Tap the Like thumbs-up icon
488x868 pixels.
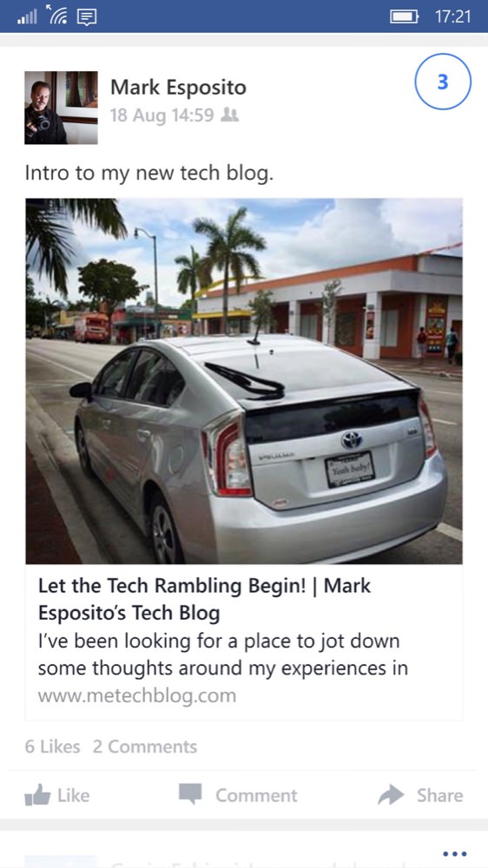[37, 795]
